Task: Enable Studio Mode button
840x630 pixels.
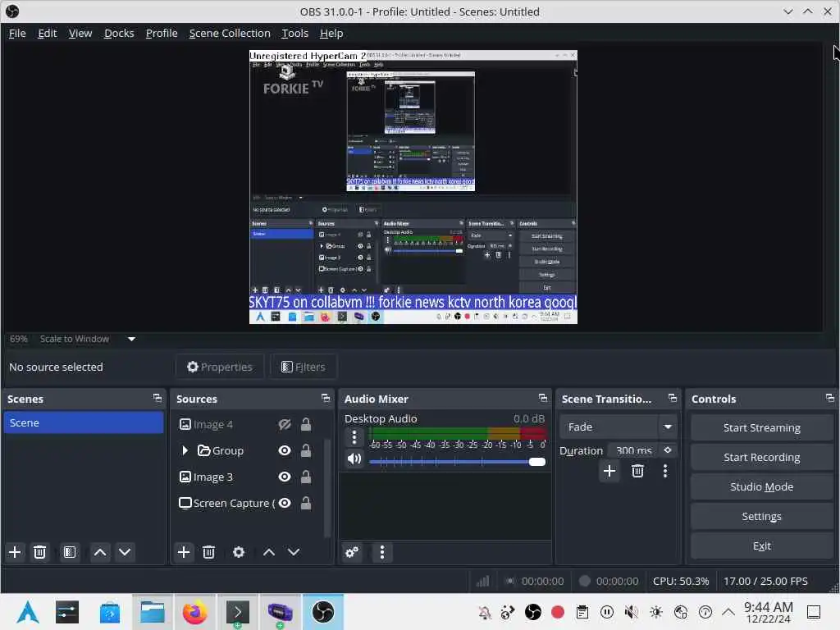Action: point(762,486)
